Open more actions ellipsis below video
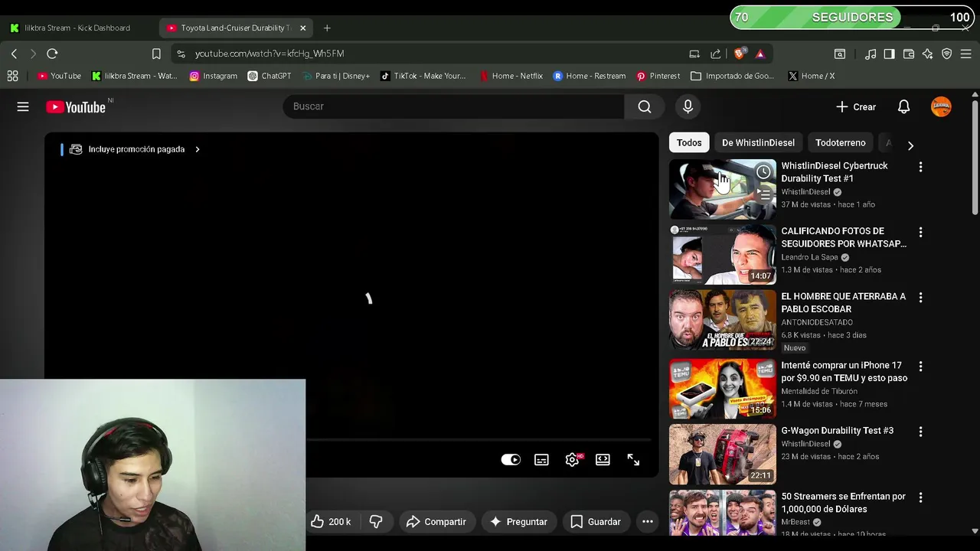 [648, 522]
